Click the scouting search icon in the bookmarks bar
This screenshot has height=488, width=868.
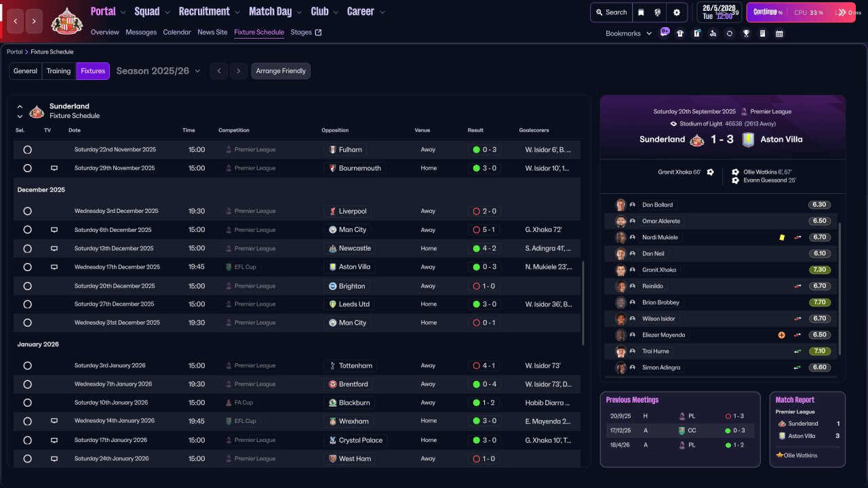point(713,33)
